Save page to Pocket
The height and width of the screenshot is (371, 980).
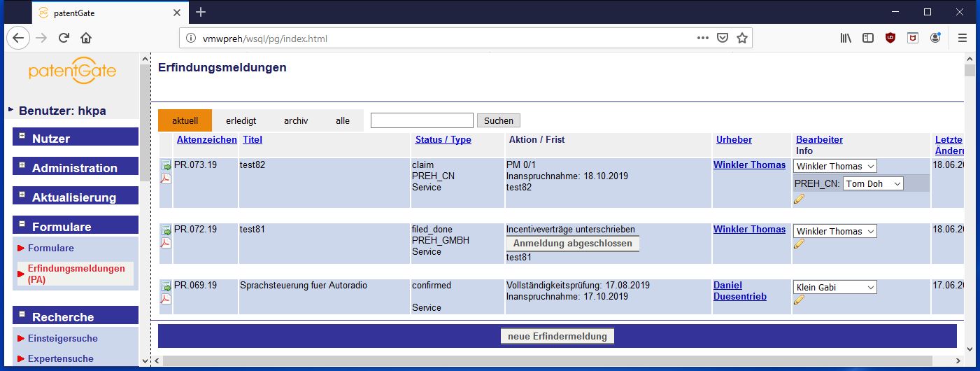pos(723,38)
